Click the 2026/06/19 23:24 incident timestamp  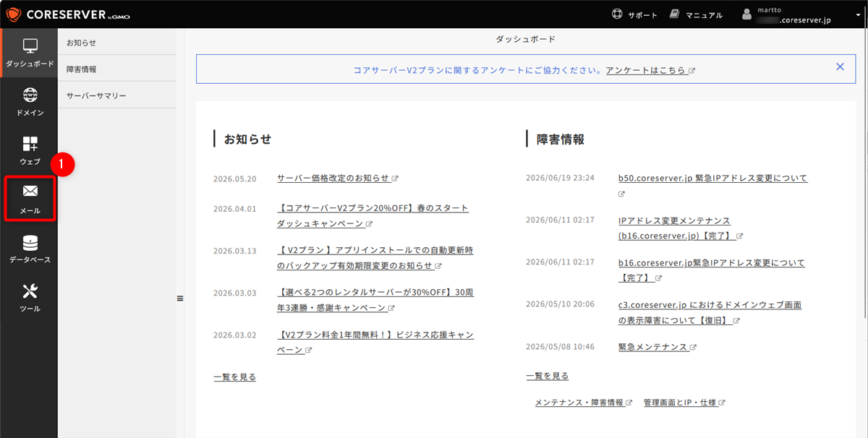[560, 178]
